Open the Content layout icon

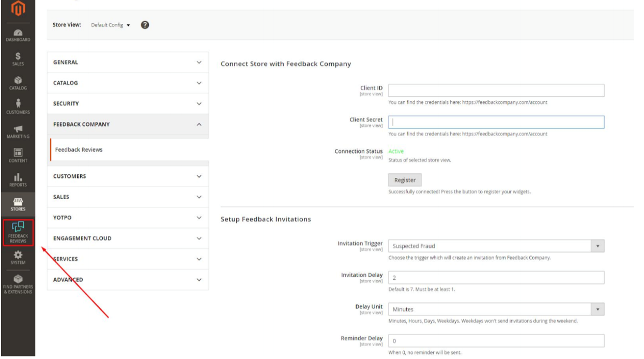coord(18,155)
